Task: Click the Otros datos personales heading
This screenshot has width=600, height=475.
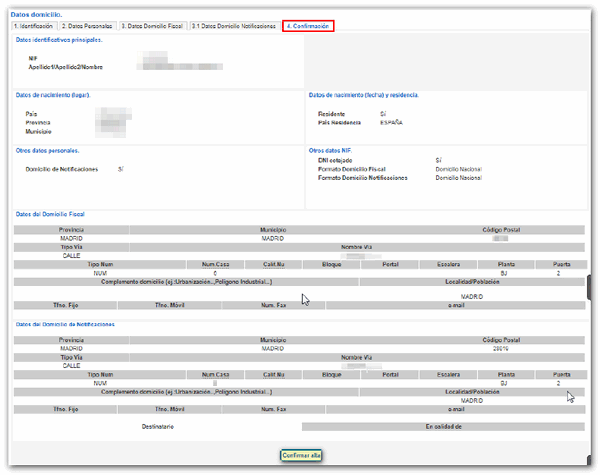Action: click(47, 151)
